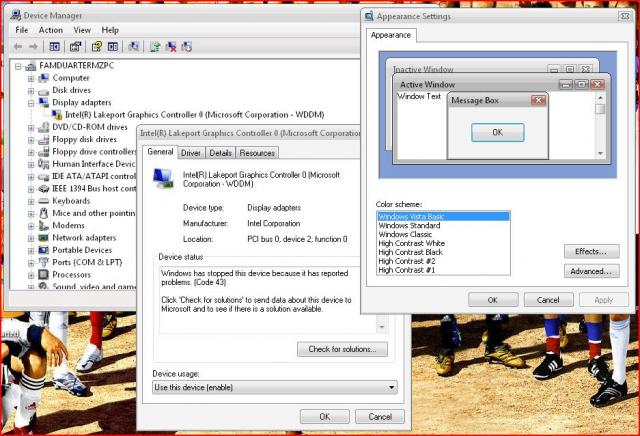Click Cancel in Appearance Settings
Image resolution: width=640 pixels, height=436 pixels.
548,300
